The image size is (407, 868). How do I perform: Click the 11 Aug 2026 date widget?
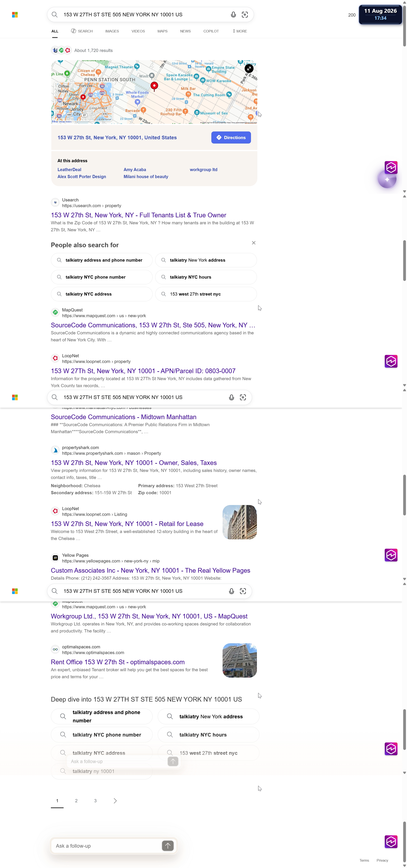coord(380,14)
